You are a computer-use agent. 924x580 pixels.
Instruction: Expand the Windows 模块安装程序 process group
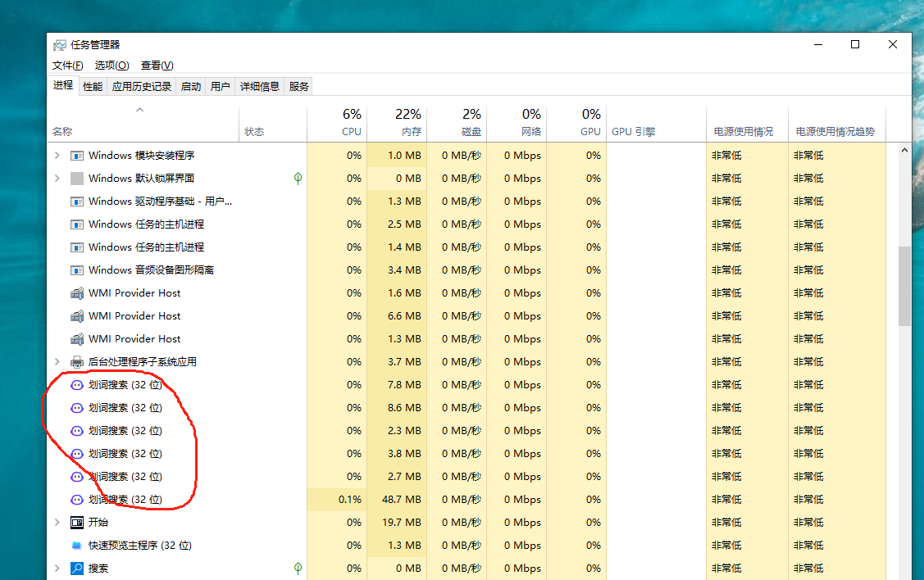(57, 155)
